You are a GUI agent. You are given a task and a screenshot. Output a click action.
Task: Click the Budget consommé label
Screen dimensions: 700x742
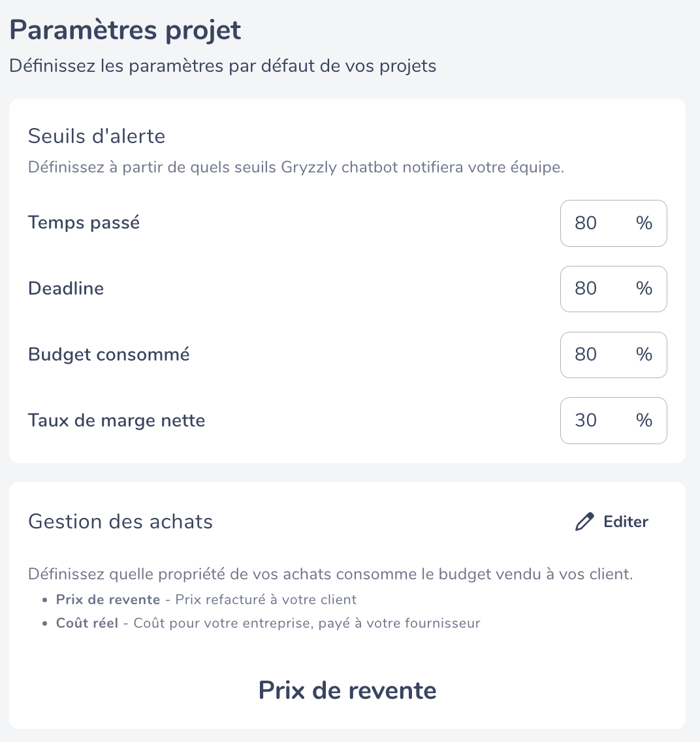pos(109,355)
